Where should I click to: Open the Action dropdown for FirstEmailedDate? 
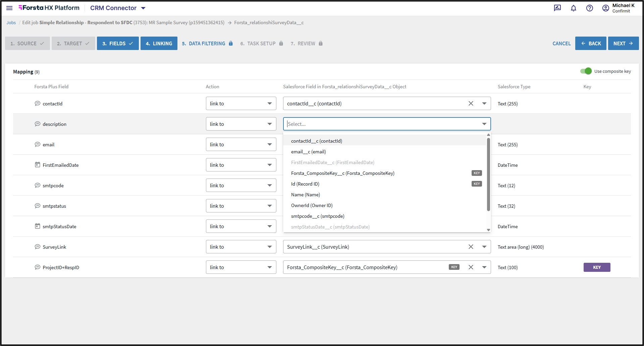241,165
